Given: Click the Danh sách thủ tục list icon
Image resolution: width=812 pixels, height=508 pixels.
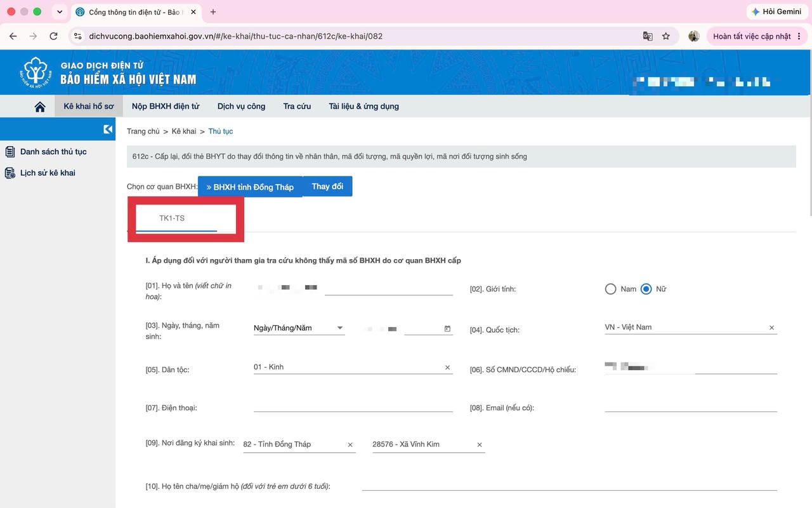Looking at the screenshot, I should (10, 152).
